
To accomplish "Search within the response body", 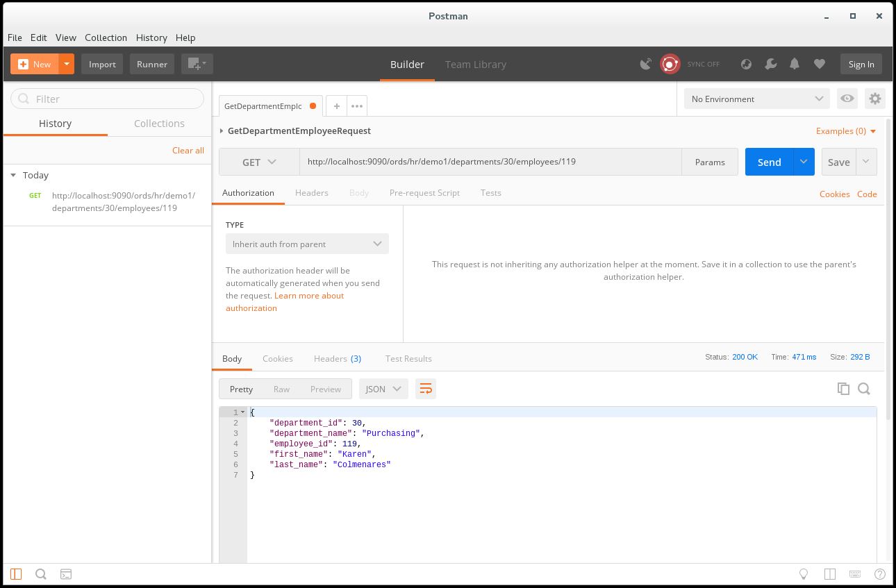I will pos(864,389).
